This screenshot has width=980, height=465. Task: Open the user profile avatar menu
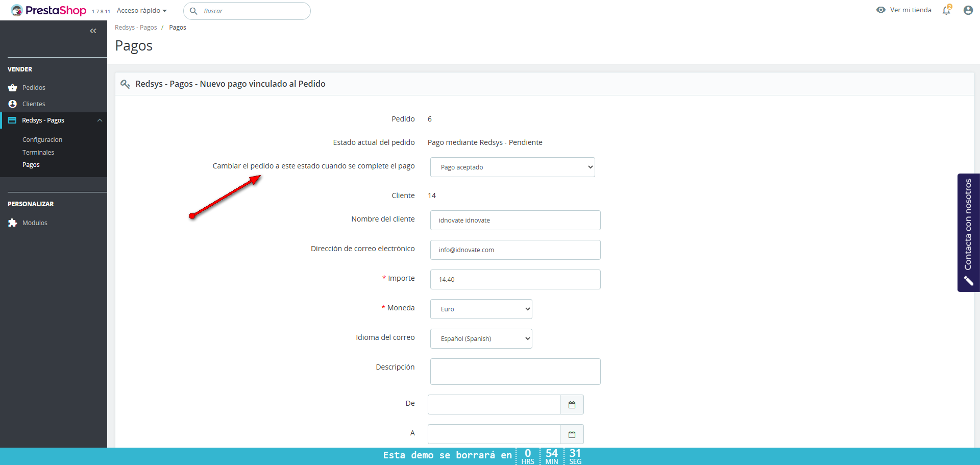tap(968, 10)
